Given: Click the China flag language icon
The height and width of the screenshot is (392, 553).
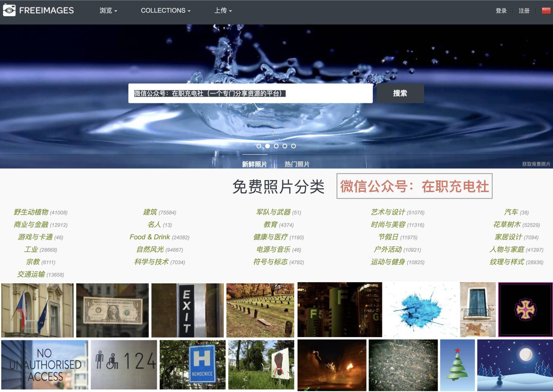Looking at the screenshot, I should pos(545,10).
